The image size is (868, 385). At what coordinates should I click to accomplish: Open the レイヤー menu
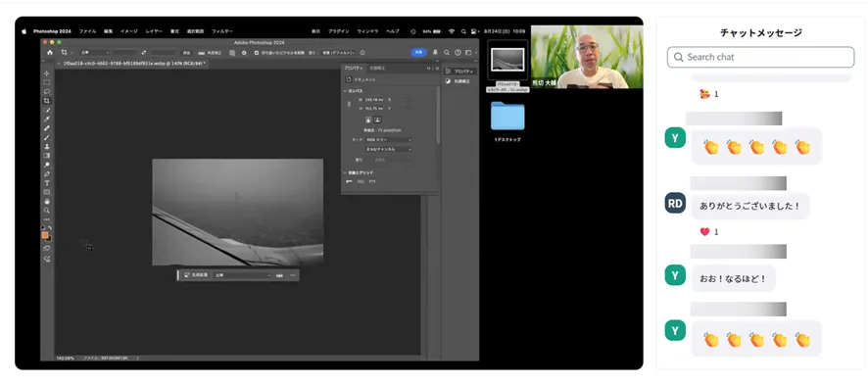(154, 31)
